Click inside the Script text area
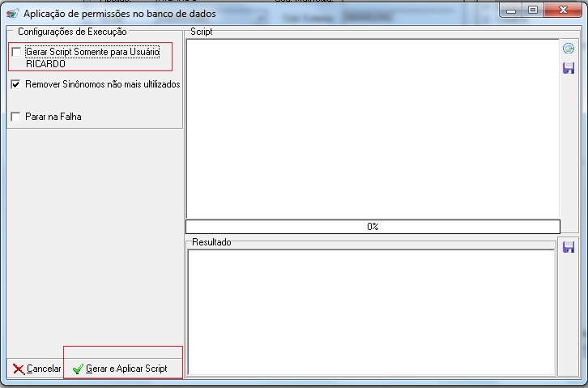Screen dimensions: 588x388 click(x=373, y=129)
